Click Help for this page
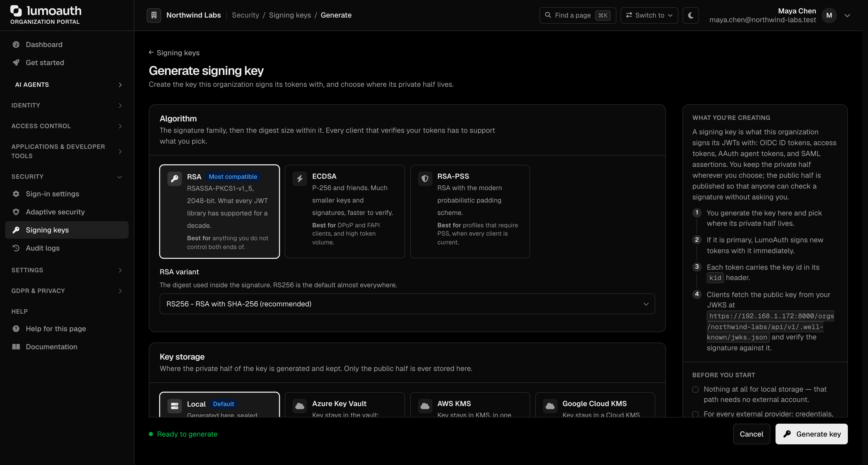 [x=67, y=329]
